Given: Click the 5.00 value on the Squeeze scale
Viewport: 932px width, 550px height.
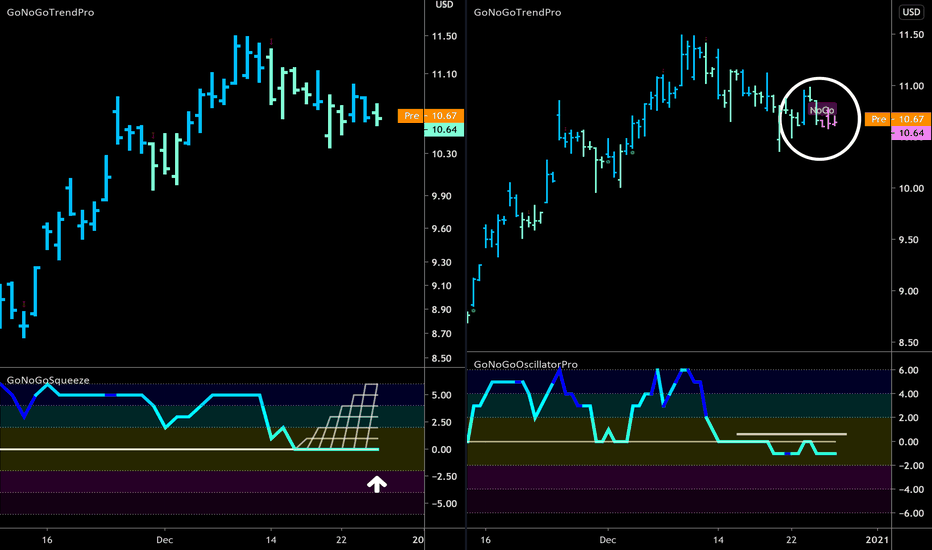Looking at the screenshot, I should coord(444,395).
